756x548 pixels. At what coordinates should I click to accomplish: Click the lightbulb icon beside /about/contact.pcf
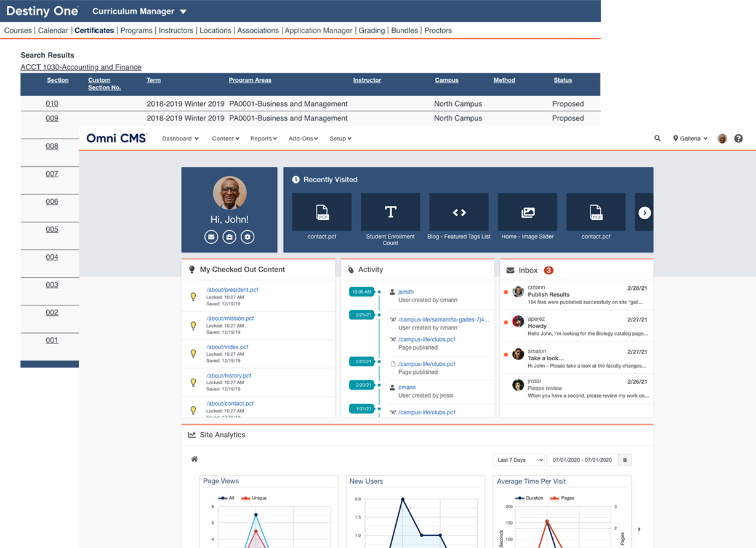(x=193, y=409)
